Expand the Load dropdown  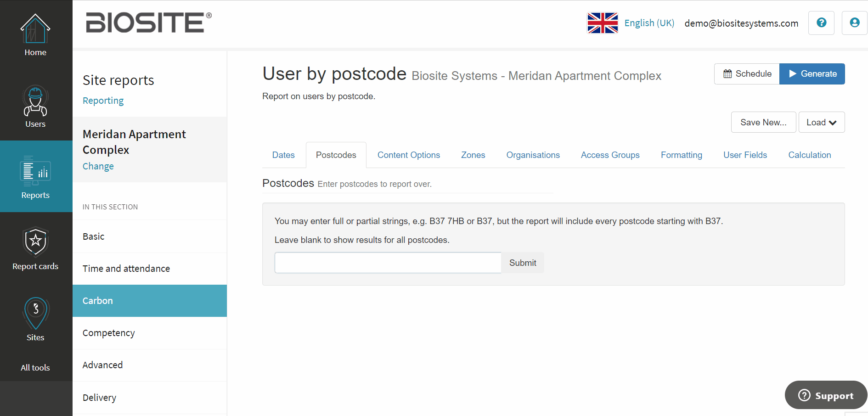coord(821,123)
